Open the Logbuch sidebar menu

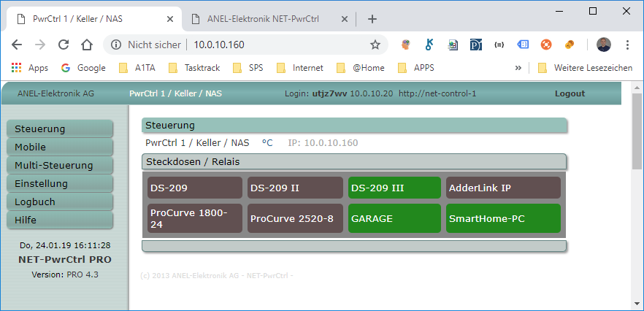click(60, 201)
